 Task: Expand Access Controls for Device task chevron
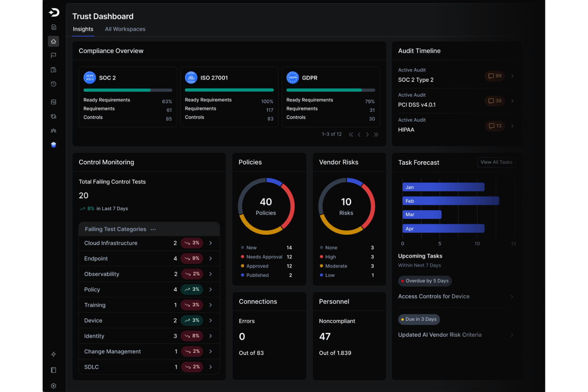point(512,297)
